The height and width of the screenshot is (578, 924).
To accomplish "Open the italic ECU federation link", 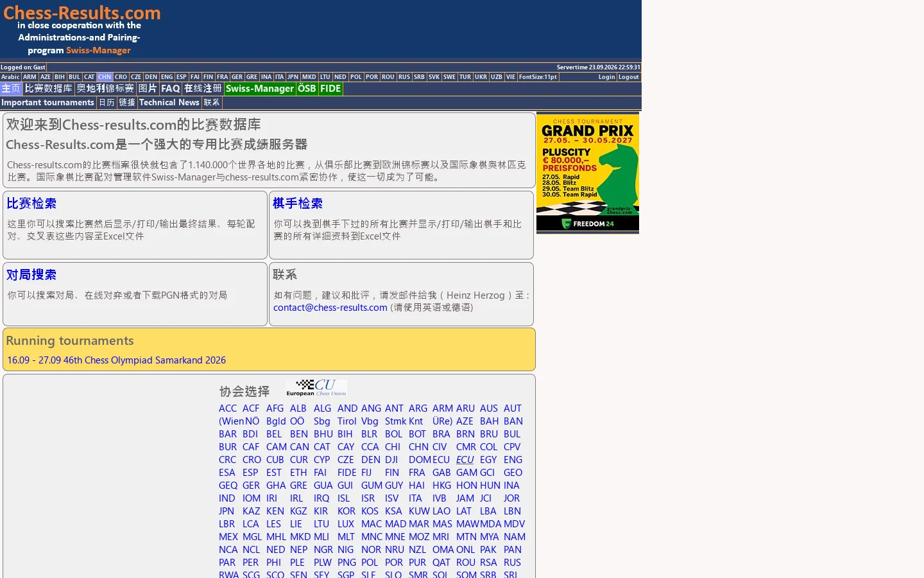I will coord(465,460).
